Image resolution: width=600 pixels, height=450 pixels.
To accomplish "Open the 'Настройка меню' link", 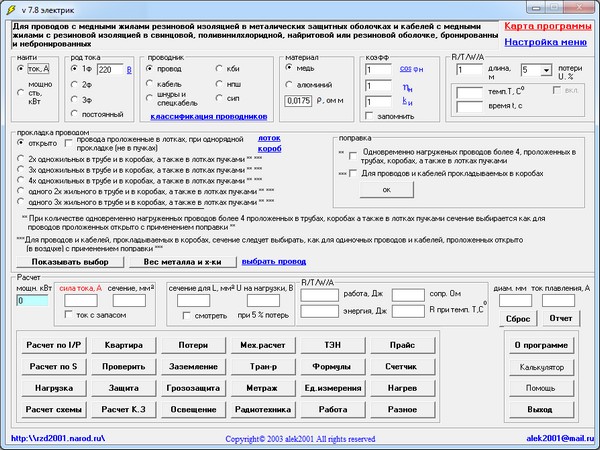I will pyautogui.click(x=545, y=42).
